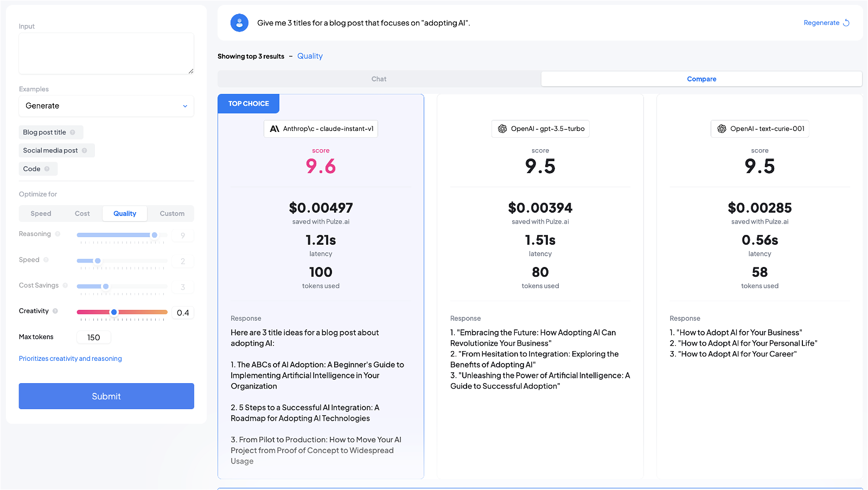This screenshot has width=868, height=490.
Task: Click the 1.51s latency value
Action: (x=540, y=240)
